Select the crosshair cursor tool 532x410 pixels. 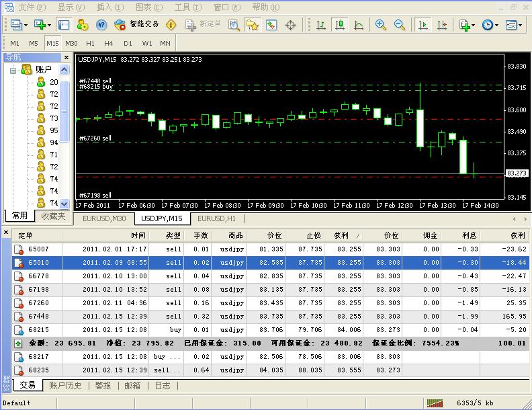click(x=291, y=25)
